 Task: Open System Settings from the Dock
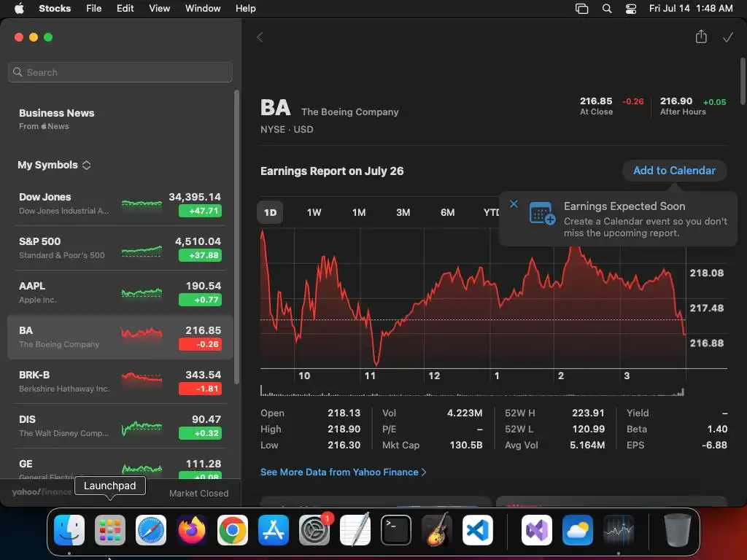point(314,530)
